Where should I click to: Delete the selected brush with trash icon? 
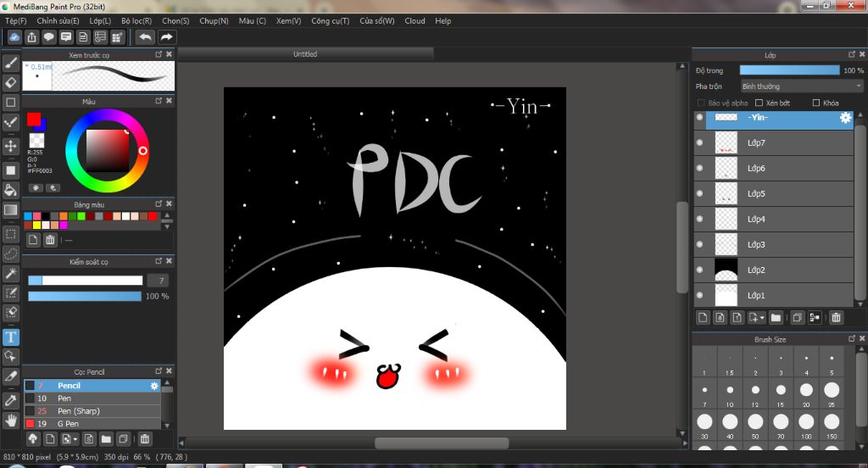click(x=144, y=439)
